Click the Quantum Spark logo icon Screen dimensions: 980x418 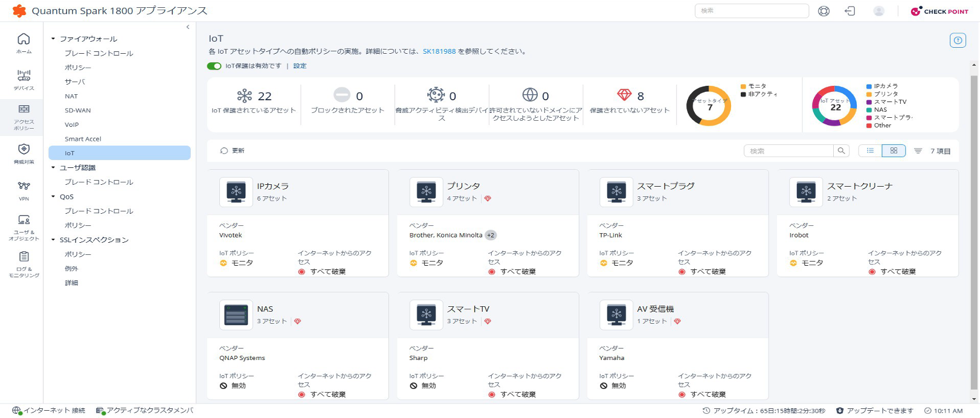coord(19,11)
